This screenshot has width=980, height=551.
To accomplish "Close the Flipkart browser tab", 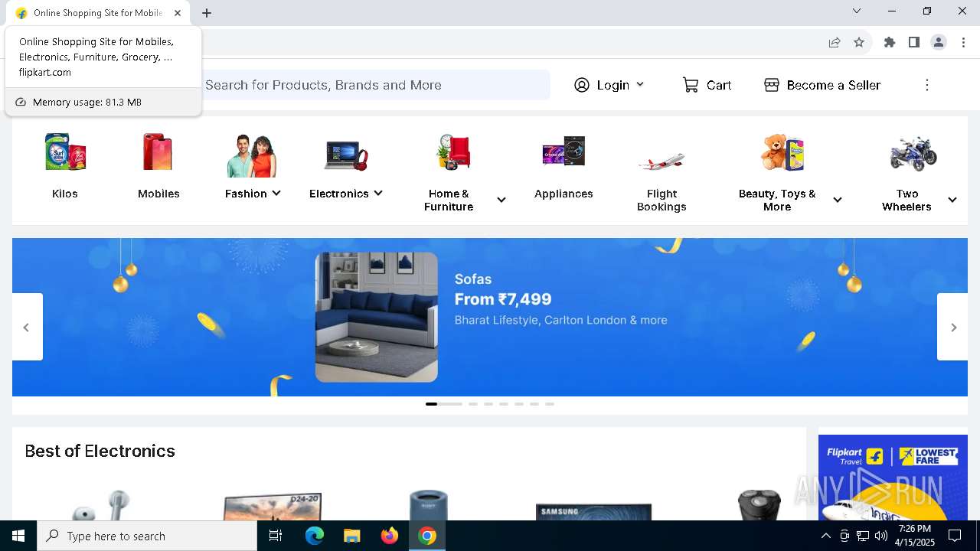I will tap(178, 13).
